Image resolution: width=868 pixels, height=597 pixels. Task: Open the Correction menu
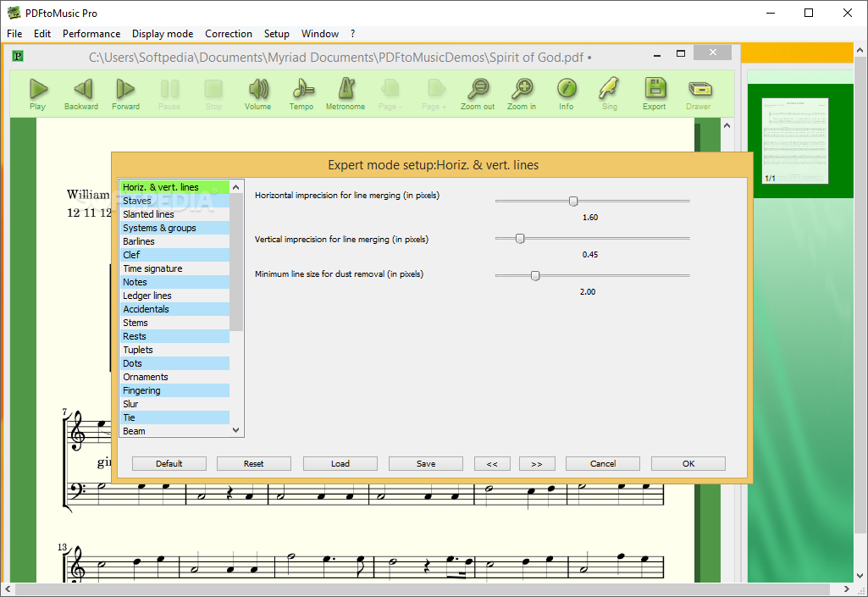coord(229,34)
